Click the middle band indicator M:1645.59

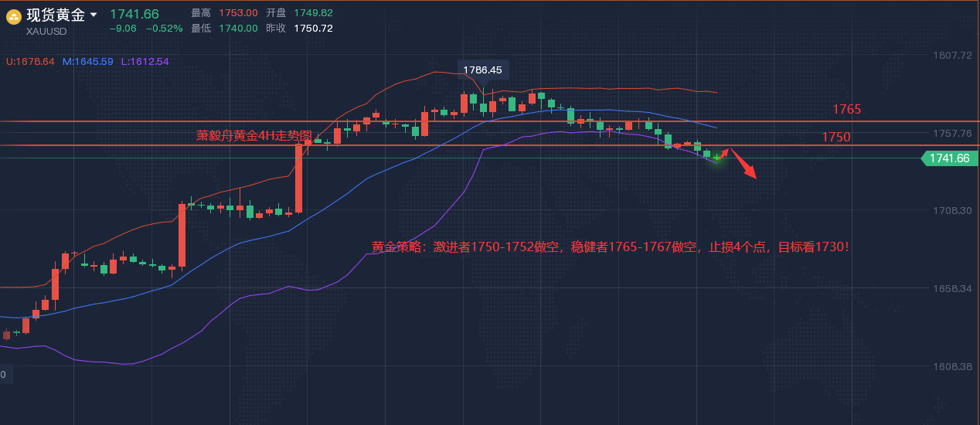(x=88, y=61)
